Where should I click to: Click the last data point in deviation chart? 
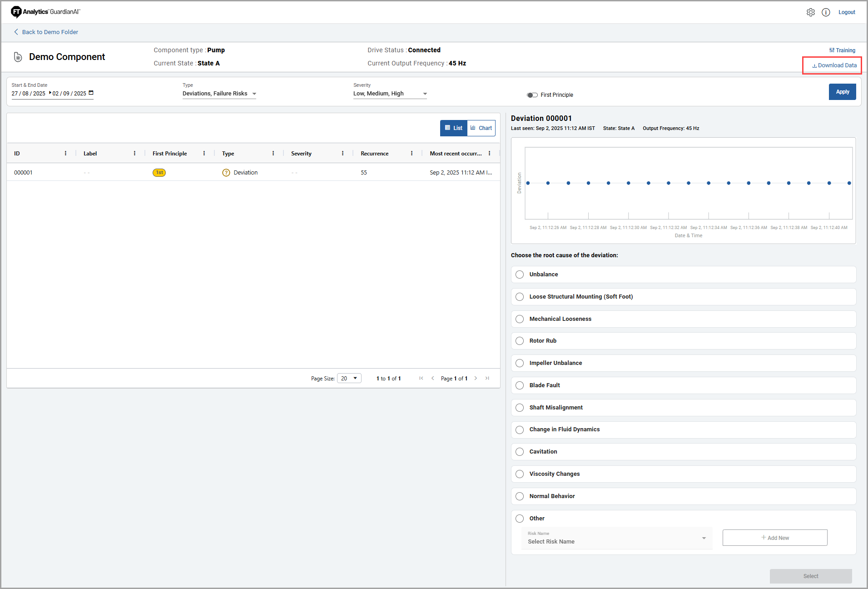coord(849,183)
